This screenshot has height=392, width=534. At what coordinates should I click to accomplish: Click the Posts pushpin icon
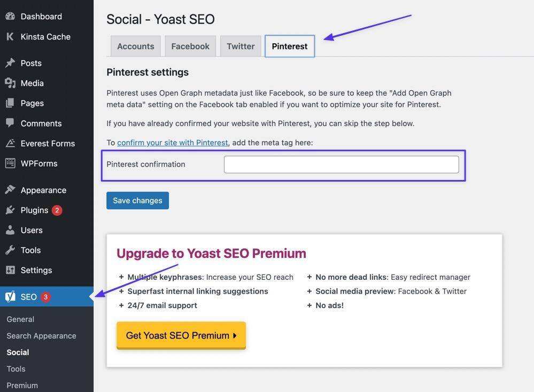(10, 63)
